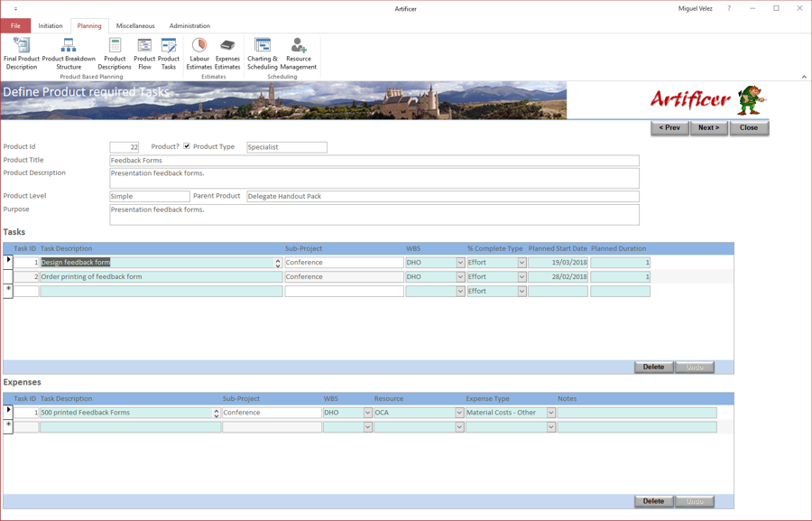Screen dimensions: 812x521
Task: Select record selector for task row 1
Action: click(x=8, y=262)
